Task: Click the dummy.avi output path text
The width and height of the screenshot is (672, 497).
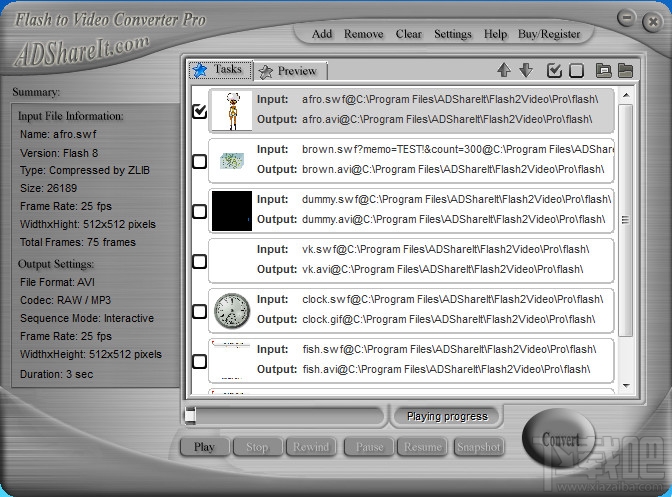Action: pos(453,219)
